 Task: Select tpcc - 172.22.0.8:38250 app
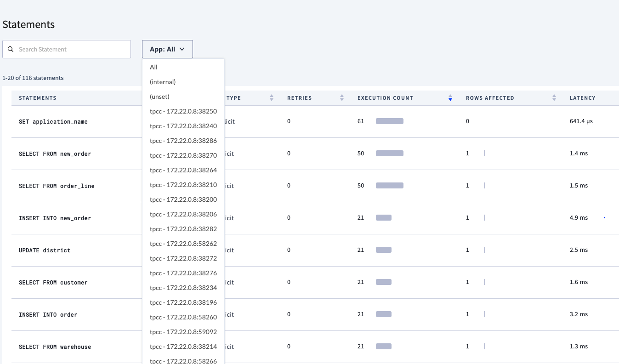pos(183,111)
